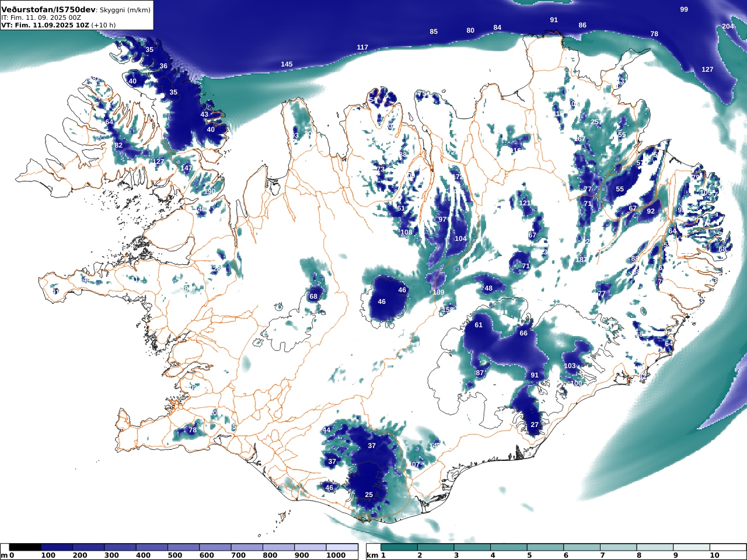
Task: Click the '147' visibility value in the Westfjords
Action: [x=186, y=168]
